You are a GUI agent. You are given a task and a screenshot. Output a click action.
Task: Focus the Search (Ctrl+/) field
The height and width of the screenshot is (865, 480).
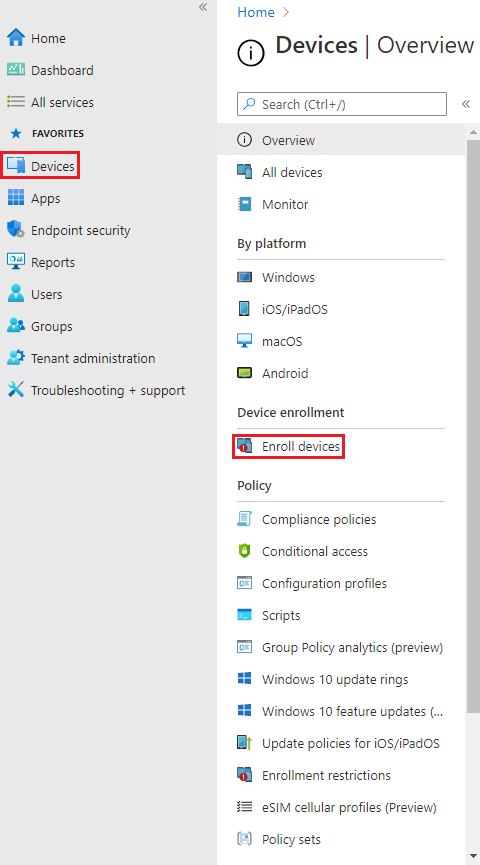coord(342,104)
